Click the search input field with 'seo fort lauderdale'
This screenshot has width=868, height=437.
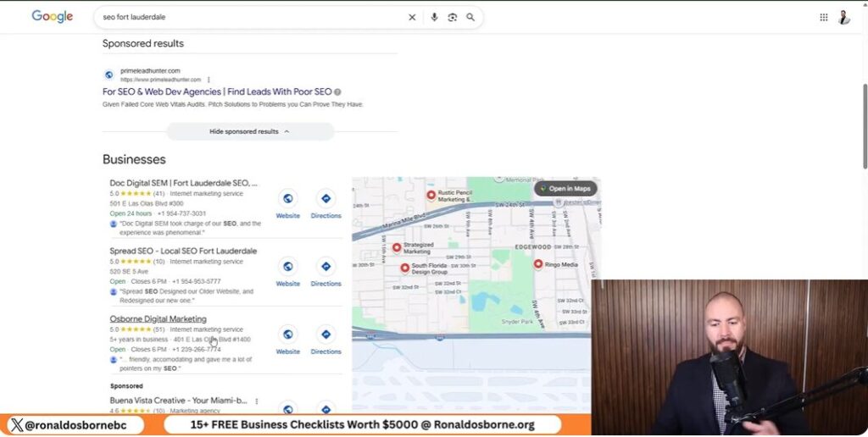point(252,17)
